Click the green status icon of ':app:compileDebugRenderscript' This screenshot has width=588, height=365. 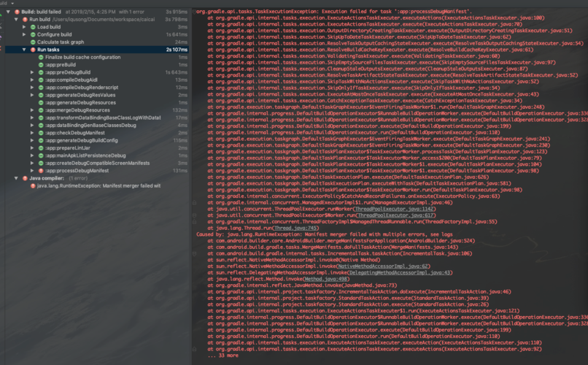[x=41, y=88]
